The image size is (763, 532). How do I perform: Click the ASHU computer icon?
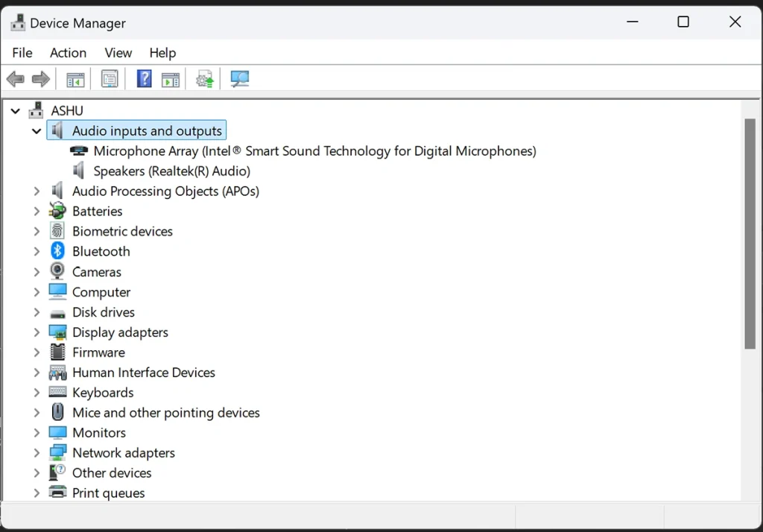click(36, 110)
